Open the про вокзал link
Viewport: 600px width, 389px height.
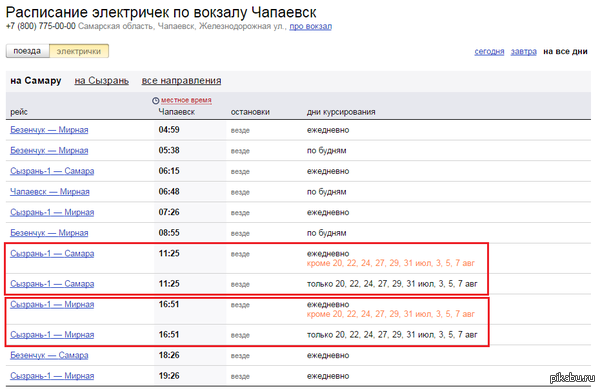pos(310,26)
